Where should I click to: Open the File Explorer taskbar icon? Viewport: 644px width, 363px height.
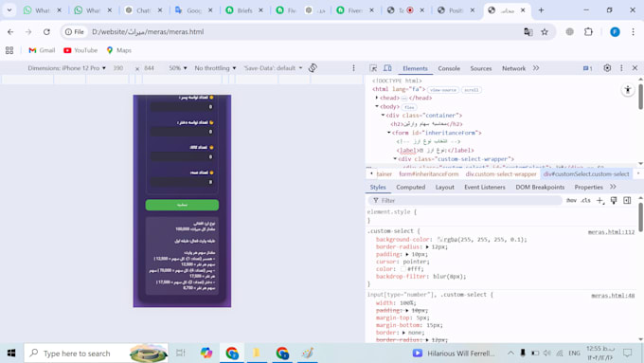(x=257, y=354)
